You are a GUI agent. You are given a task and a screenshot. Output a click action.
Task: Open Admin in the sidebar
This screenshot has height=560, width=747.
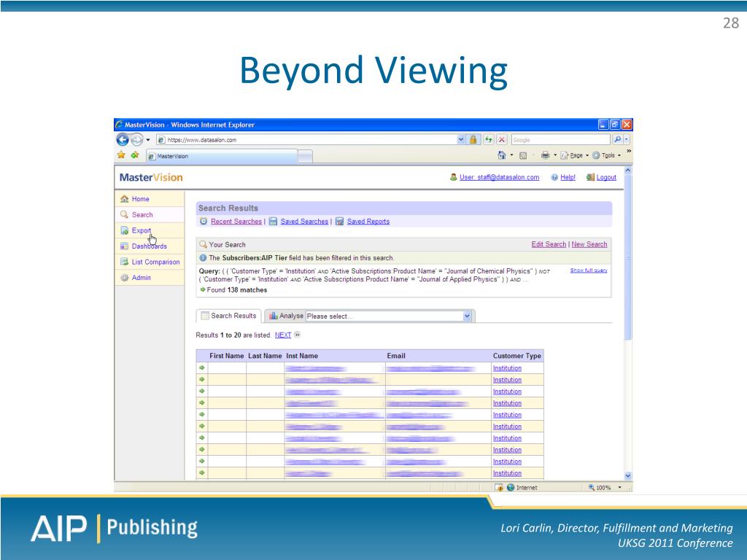(141, 278)
